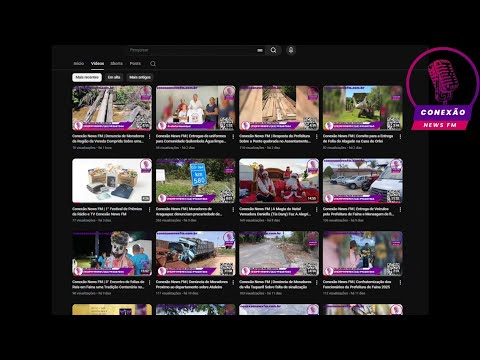The width and height of the screenshot is (480, 360).
Task: Open options menu for Encontro de Folias video
Action: pyautogui.click(x=149, y=282)
